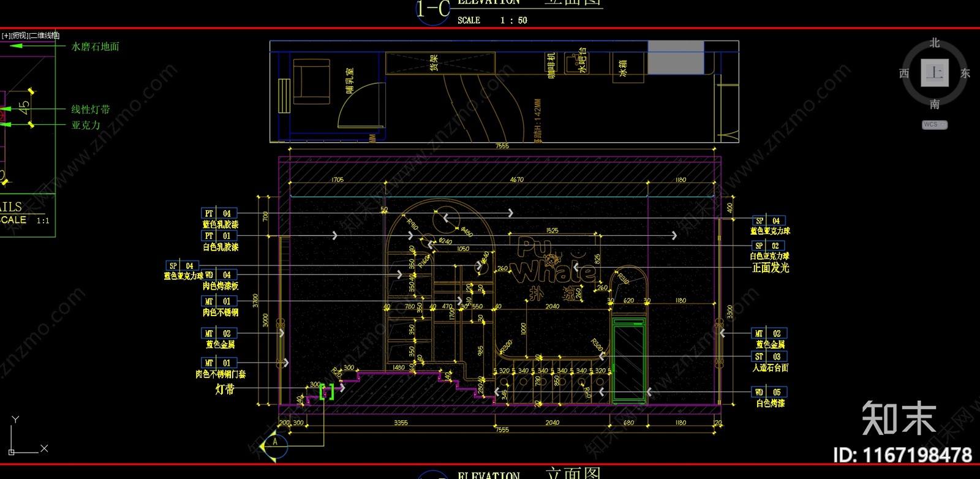The width and height of the screenshot is (980, 479).
Task: Select the PT 04 material tag
Action: click(x=219, y=213)
